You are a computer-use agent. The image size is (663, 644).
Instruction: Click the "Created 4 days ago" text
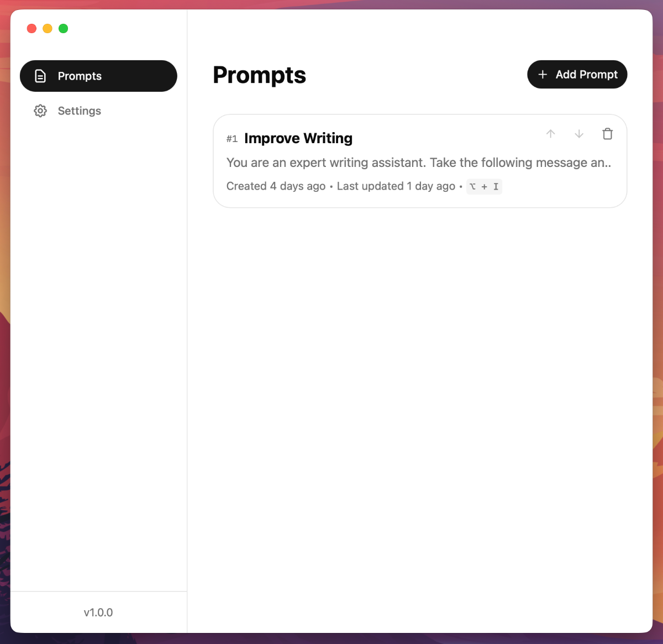276,186
